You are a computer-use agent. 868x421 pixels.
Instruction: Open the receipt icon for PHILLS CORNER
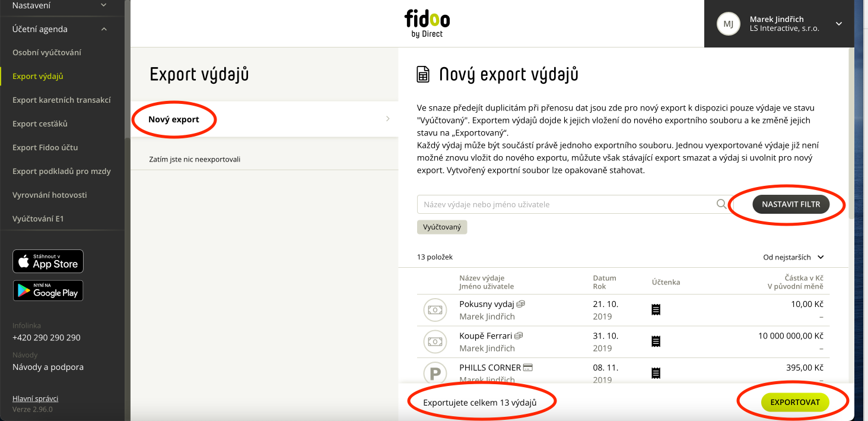(x=656, y=373)
